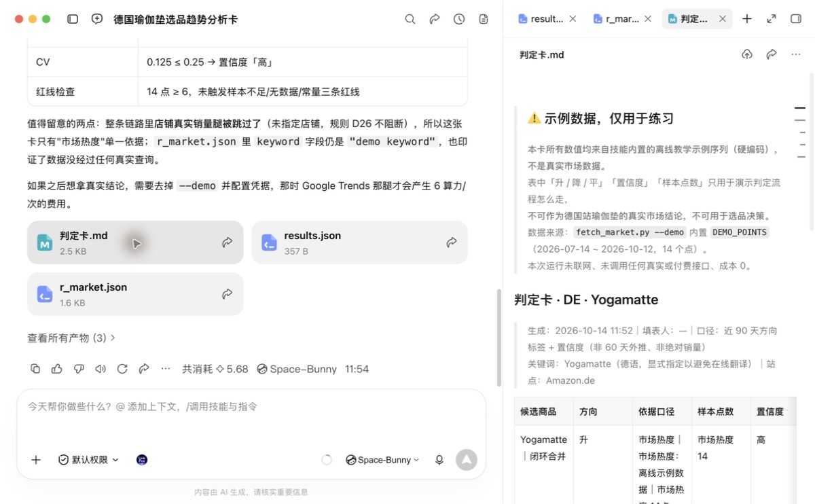Viewport: 815px width, 504px height.
Task: Share the 判定卡.md file card
Action: point(228,242)
